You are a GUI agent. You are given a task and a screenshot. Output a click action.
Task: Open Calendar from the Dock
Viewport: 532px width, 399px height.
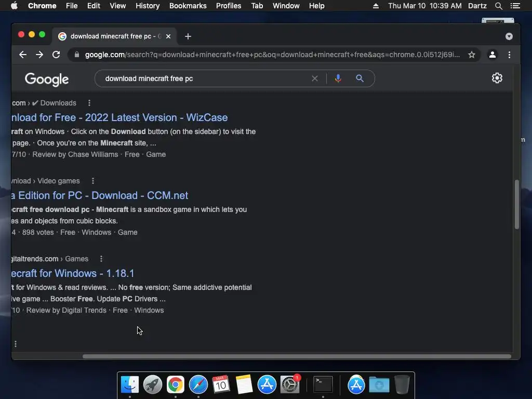221,385
